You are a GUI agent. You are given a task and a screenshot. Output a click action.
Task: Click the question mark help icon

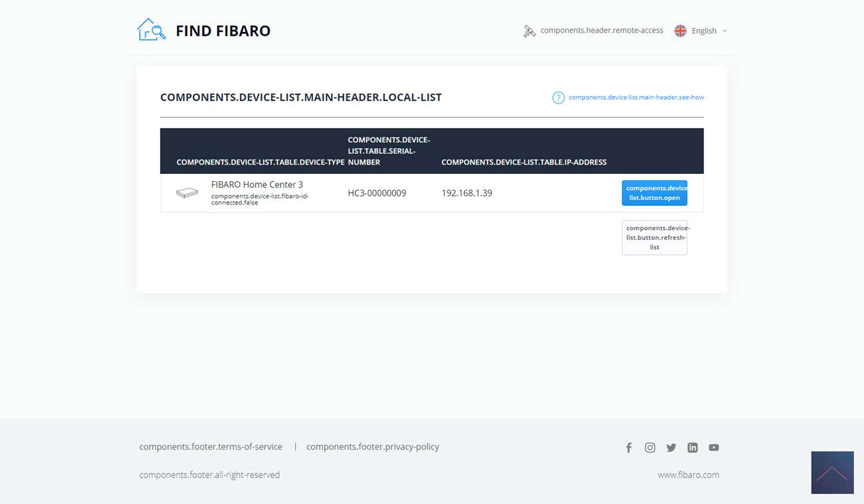(558, 98)
